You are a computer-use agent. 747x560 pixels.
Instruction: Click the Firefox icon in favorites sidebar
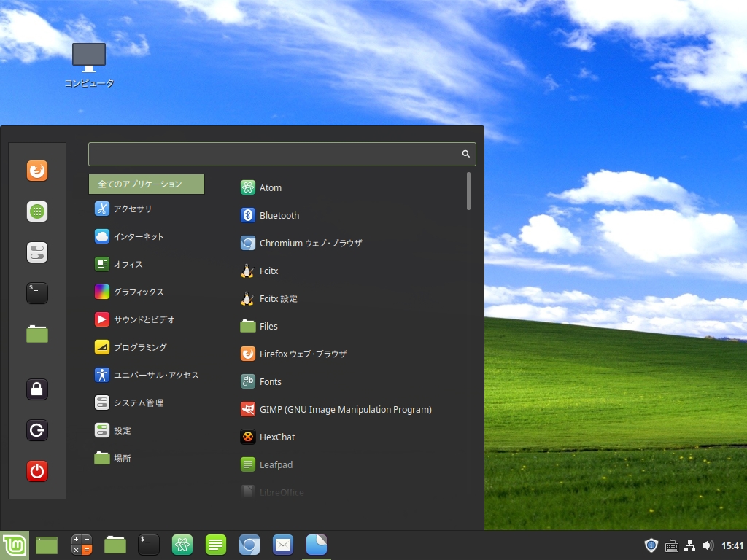[x=37, y=171]
